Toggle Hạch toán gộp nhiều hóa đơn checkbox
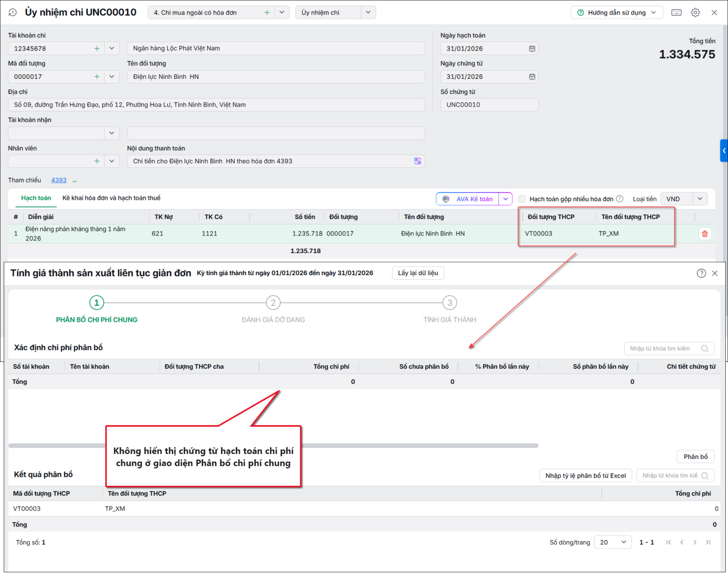 pyautogui.click(x=522, y=199)
